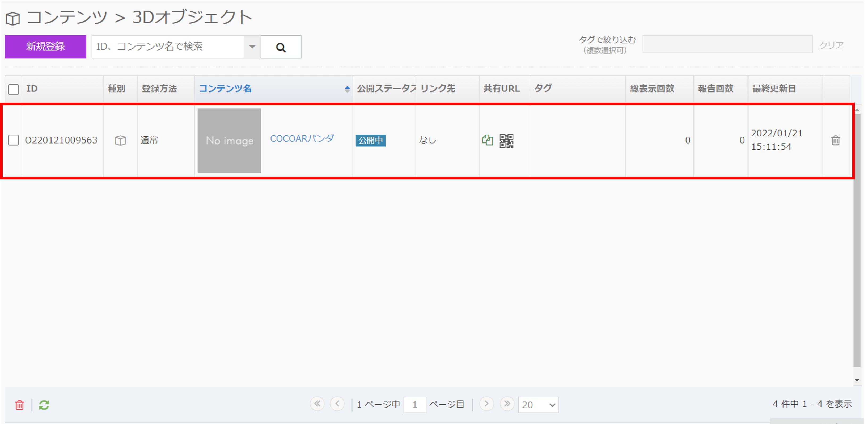Screen dimensions: 868x424
Task: Refresh the list with green reload icon
Action: tap(44, 405)
